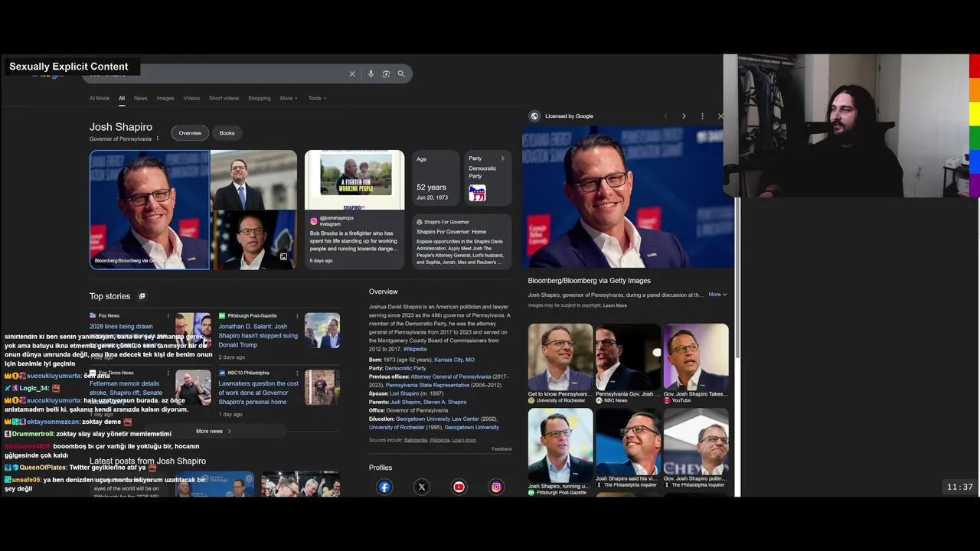
Task: Open Josh Shapiro's YouTube profile icon
Action: [x=459, y=487]
